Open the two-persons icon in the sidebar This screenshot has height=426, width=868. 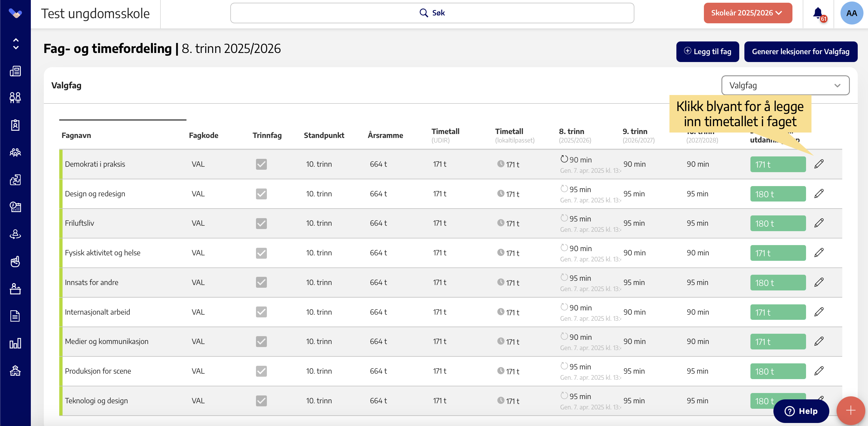(x=15, y=98)
